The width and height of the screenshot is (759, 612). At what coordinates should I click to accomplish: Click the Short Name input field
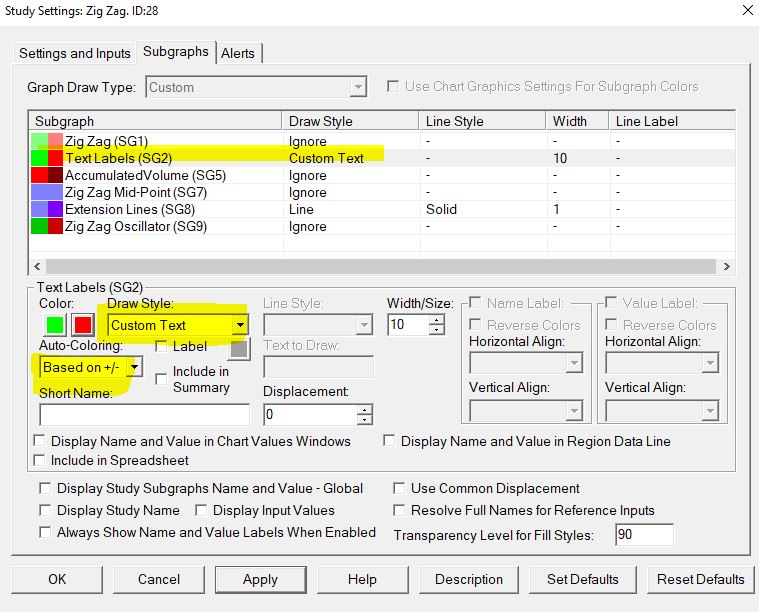[x=144, y=415]
